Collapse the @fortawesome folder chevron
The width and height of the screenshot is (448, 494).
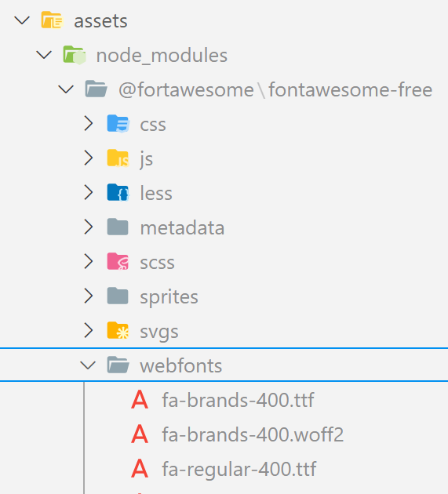(66, 89)
